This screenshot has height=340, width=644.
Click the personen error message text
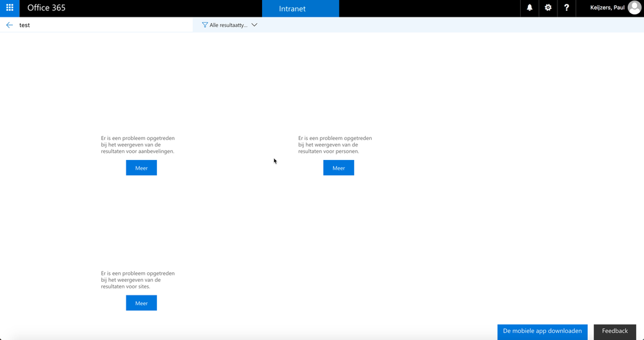coord(335,145)
